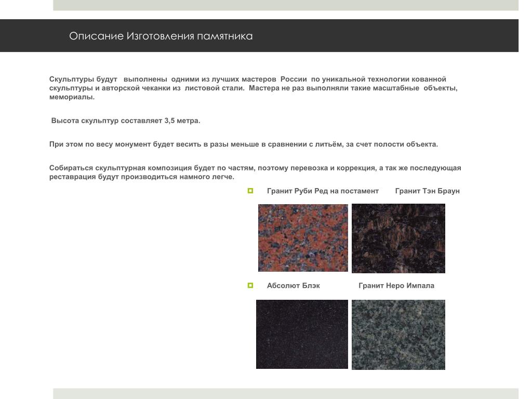Click the label Гранит Руби Ред на постамент

(323, 191)
